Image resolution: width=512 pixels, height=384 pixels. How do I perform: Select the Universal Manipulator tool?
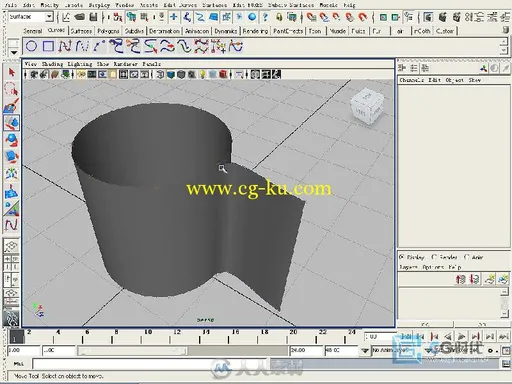click(x=12, y=174)
